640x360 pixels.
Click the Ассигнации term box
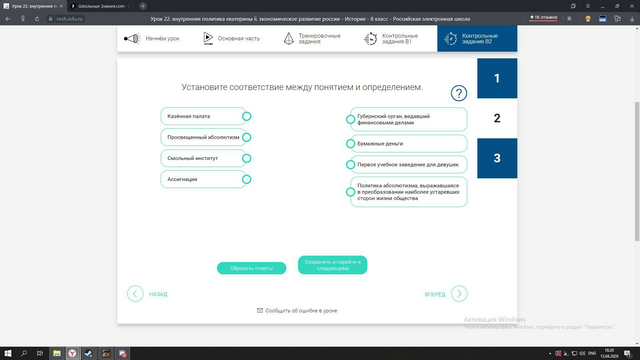203,179
